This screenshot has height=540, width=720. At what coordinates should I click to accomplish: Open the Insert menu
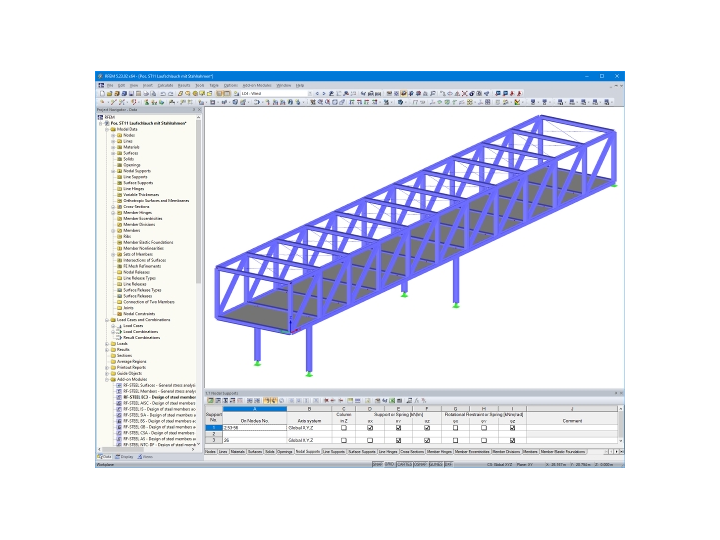(148, 85)
